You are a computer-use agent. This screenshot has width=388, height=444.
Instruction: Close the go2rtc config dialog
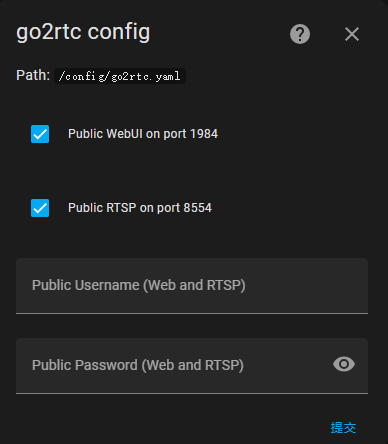click(352, 34)
